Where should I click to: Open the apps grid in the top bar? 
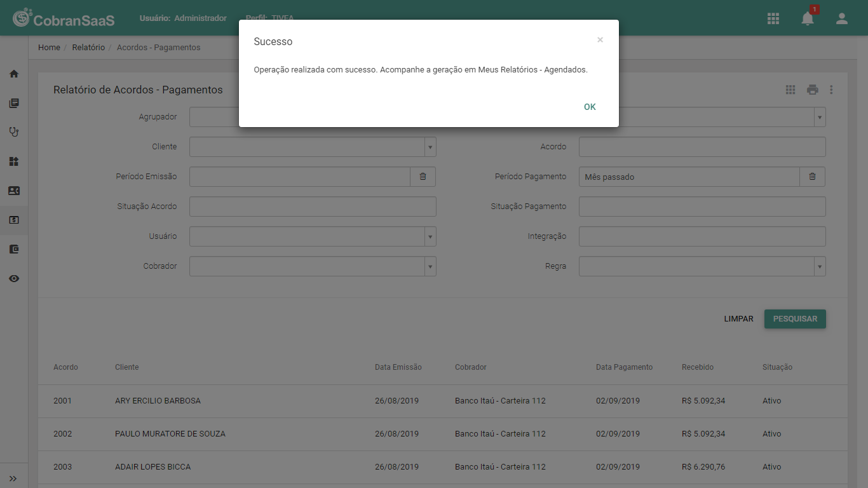tap(773, 18)
